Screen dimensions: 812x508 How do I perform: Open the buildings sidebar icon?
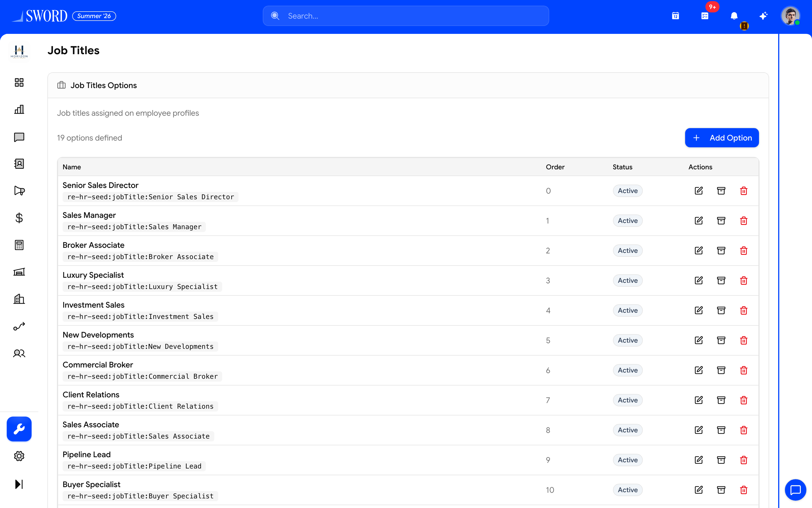19,299
